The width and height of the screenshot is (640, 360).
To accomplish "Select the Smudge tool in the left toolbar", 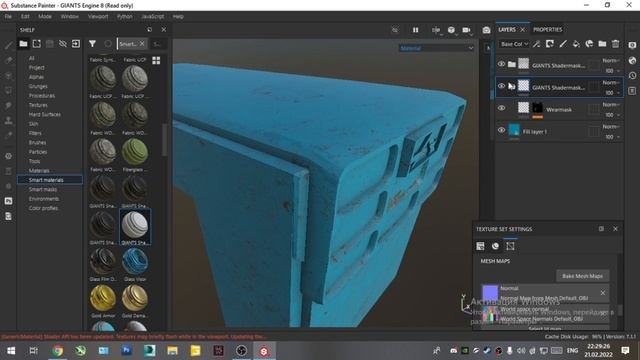I will pos(8,105).
